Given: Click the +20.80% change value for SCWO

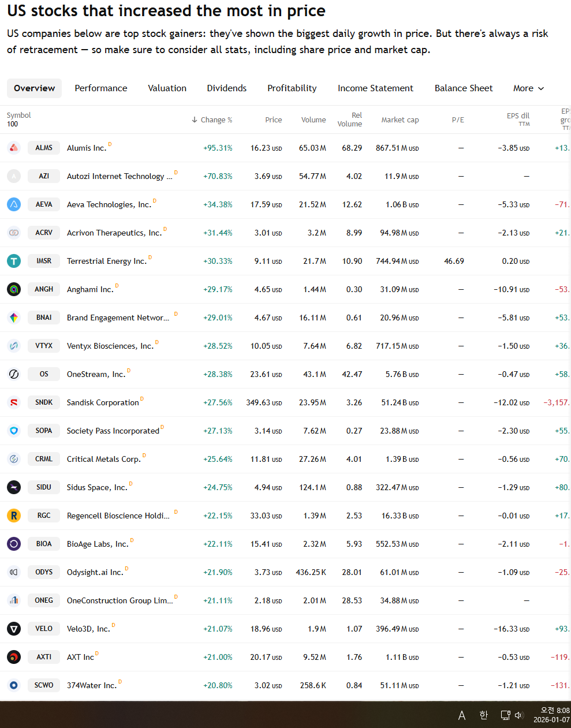Looking at the screenshot, I should [218, 686].
